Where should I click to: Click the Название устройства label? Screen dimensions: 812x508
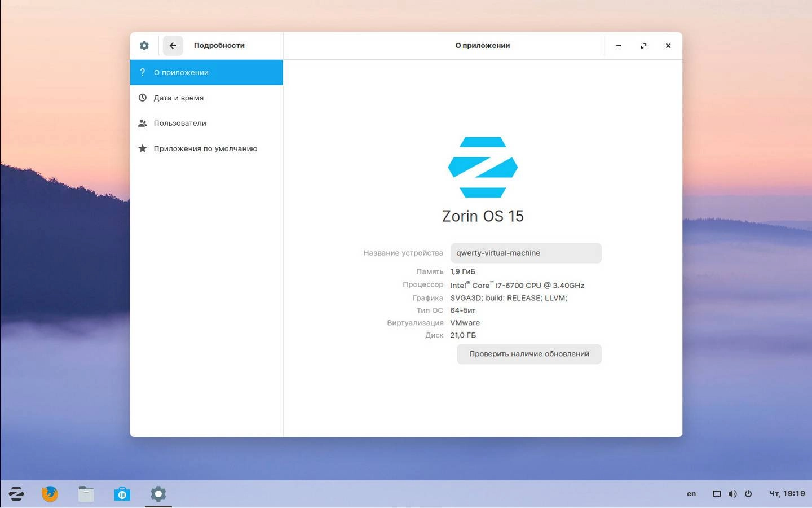click(x=403, y=253)
